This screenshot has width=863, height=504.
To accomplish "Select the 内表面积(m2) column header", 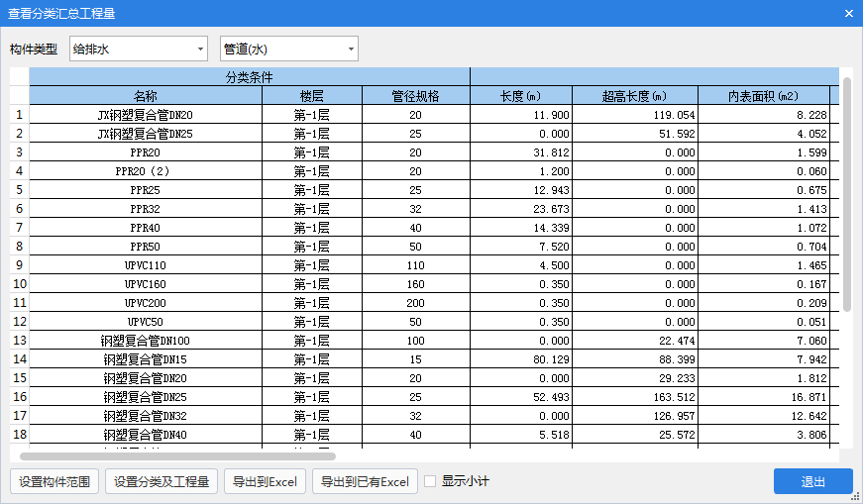I will pos(763,96).
